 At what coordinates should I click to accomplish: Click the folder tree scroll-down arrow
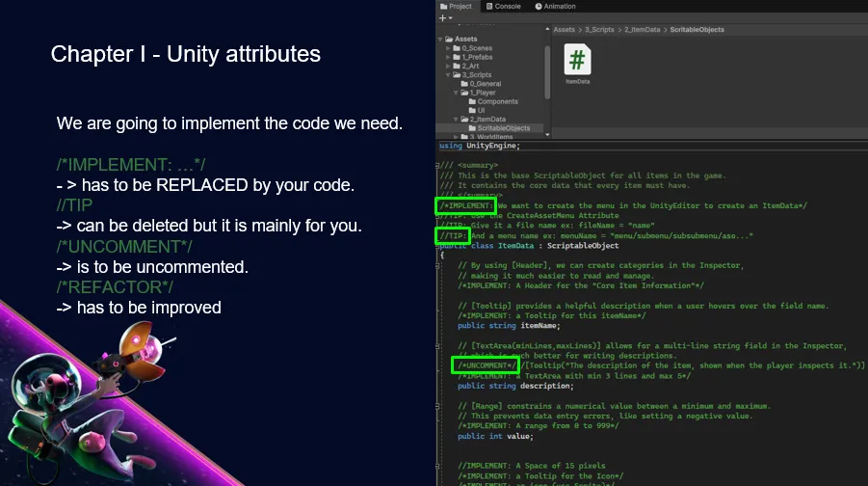click(x=547, y=135)
